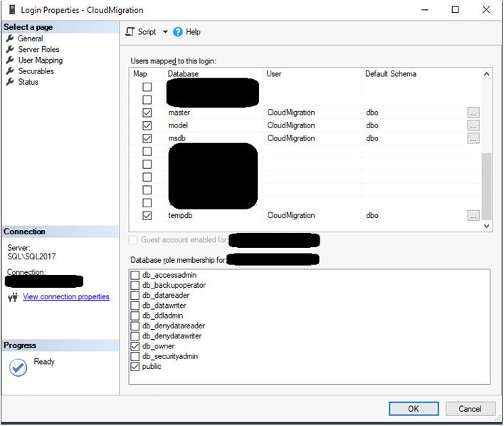
Task: Uncheck the tempdb database map checkbox
Action: click(147, 216)
